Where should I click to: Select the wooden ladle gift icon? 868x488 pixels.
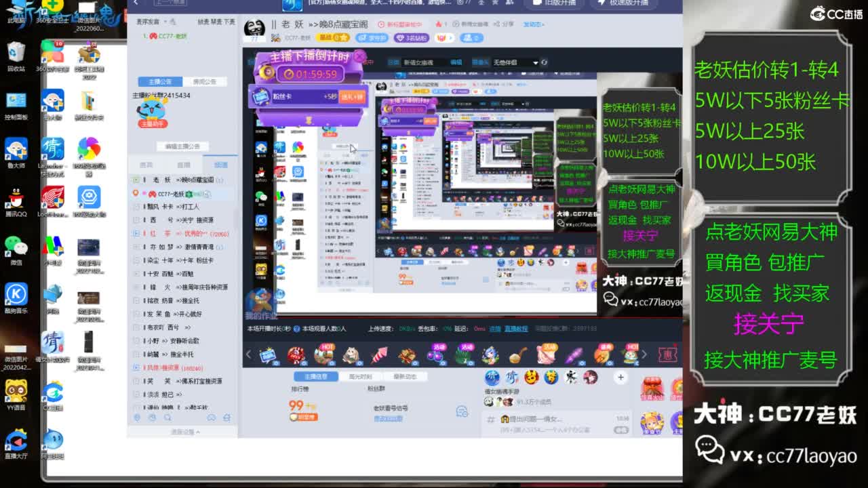point(518,354)
